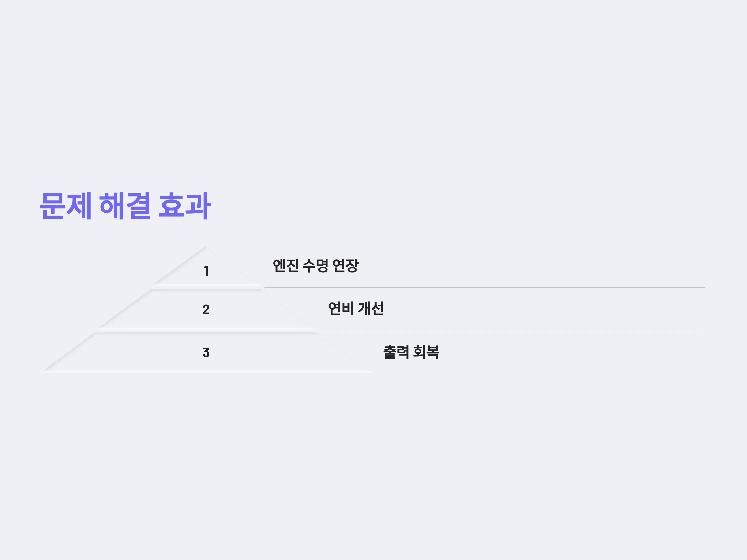747x560 pixels.
Task: Select the 엔진 수명 연장 label
Action: point(315,266)
